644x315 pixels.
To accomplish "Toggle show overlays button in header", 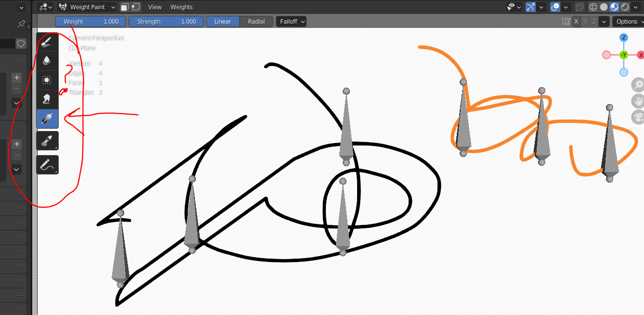I will point(555,7).
